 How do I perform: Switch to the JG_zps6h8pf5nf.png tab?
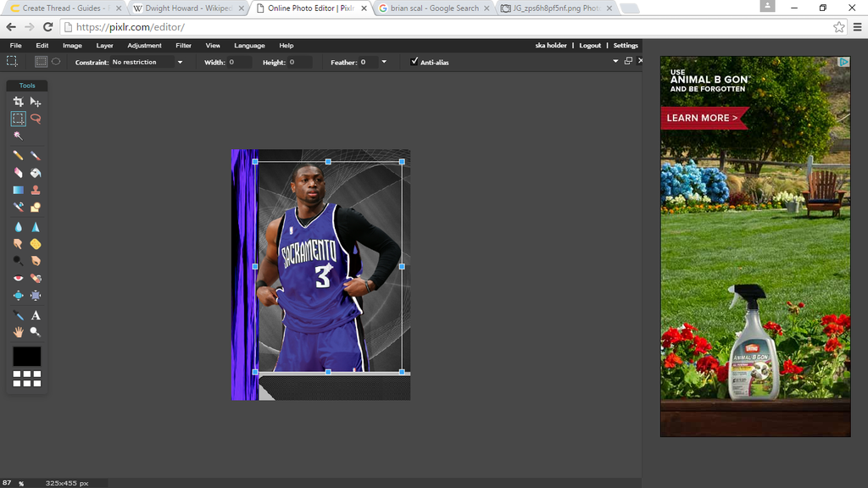tap(557, 8)
